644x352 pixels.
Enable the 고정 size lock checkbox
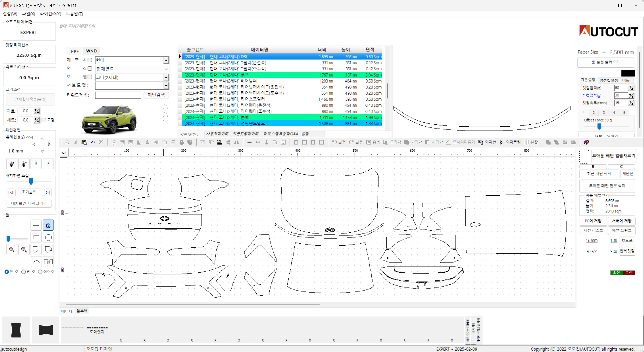[44, 120]
